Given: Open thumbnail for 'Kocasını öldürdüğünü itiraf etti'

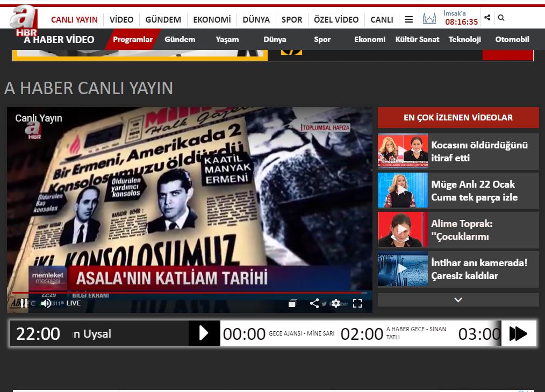Looking at the screenshot, I should click(403, 151).
